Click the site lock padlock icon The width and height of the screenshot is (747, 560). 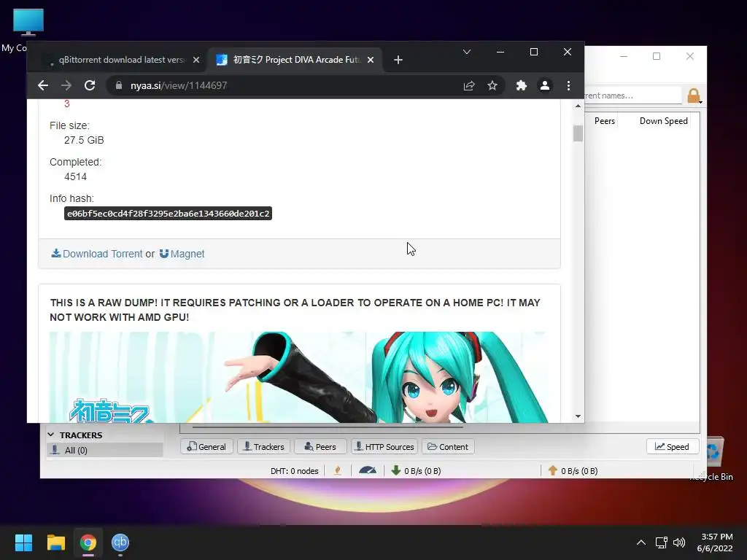119,86
